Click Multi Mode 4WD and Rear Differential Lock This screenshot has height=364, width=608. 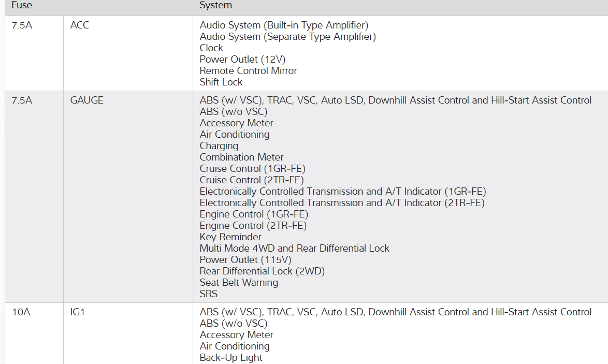[294, 248]
